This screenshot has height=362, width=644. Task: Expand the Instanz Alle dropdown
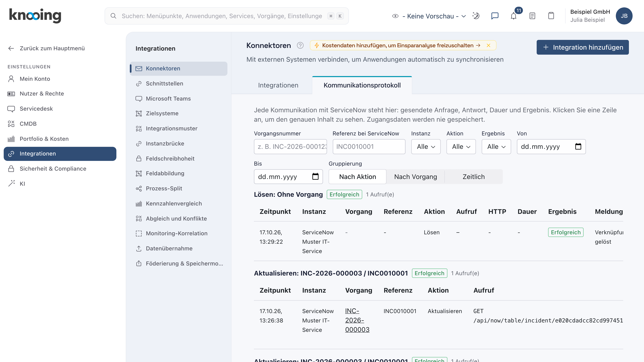[x=426, y=147]
